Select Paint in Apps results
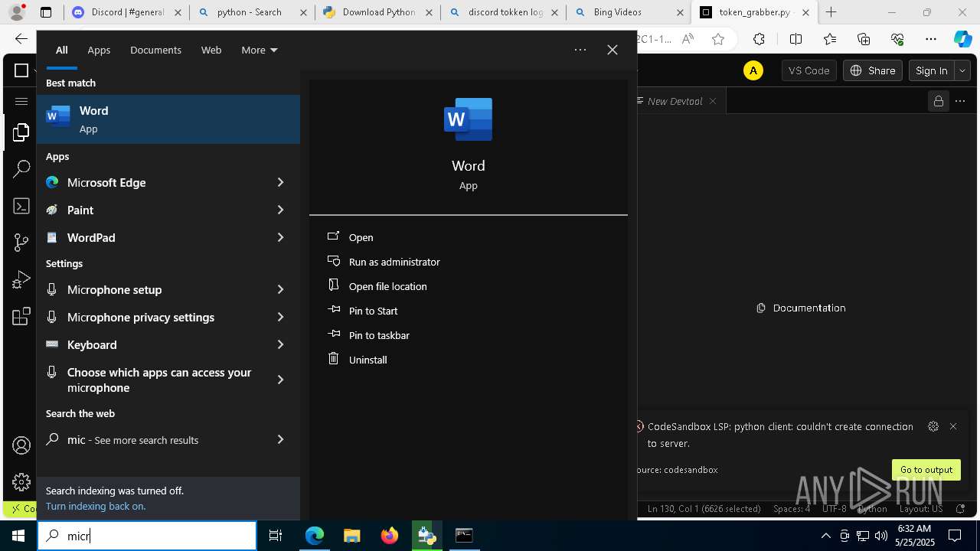The height and width of the screenshot is (551, 980). tap(153, 210)
